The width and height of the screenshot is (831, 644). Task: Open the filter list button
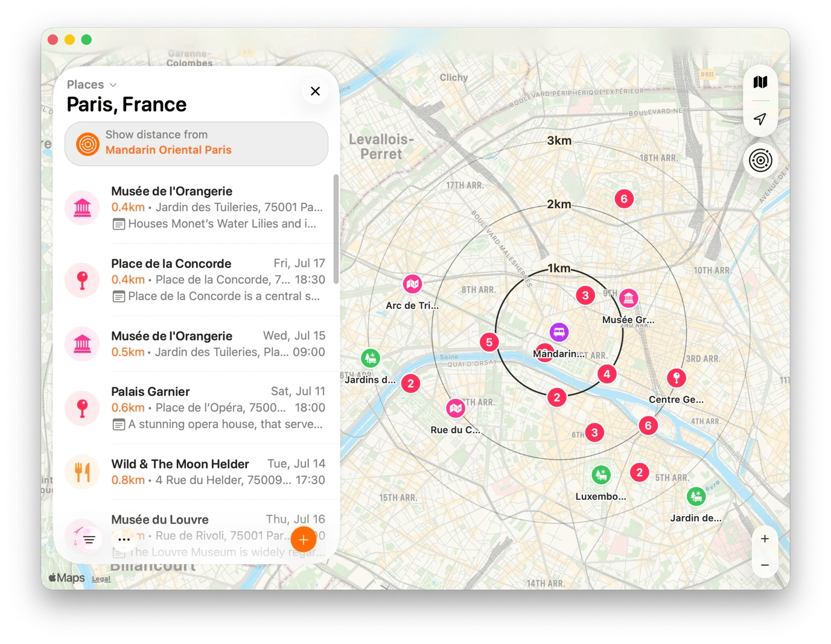(89, 540)
